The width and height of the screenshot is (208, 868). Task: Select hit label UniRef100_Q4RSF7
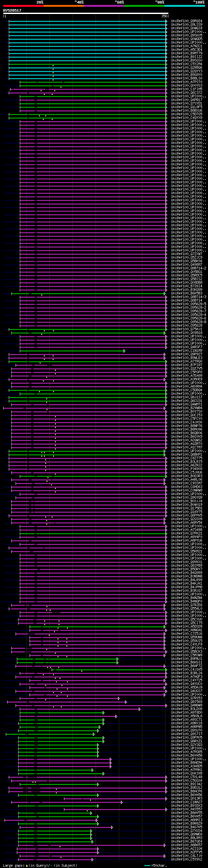click(187, 347)
